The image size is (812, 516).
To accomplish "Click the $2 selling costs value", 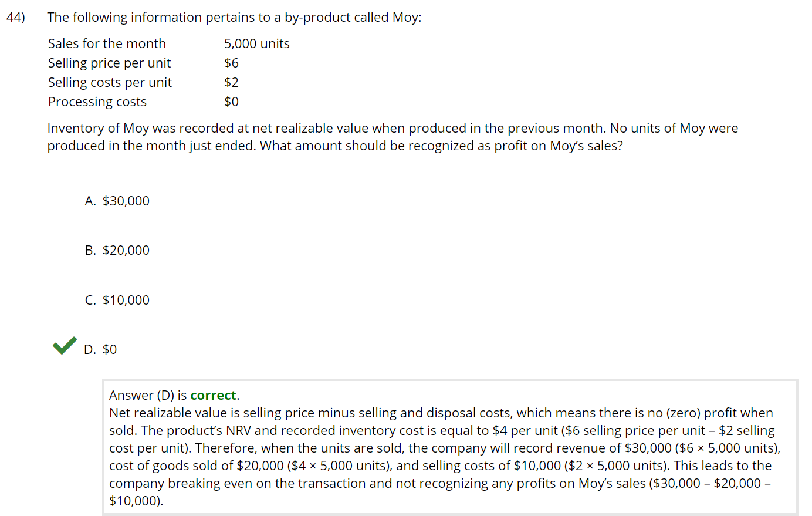I will [231, 82].
